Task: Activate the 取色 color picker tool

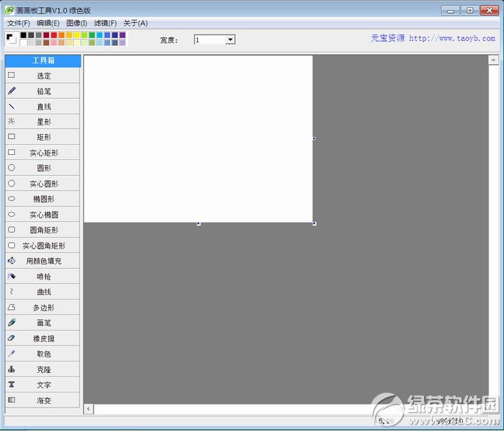Action: click(x=42, y=354)
